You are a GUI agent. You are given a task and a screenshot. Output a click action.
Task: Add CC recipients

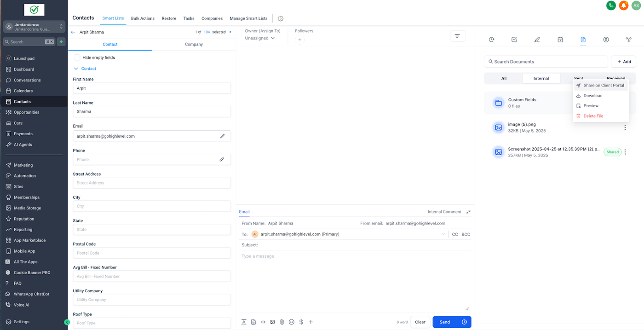pyautogui.click(x=455, y=234)
